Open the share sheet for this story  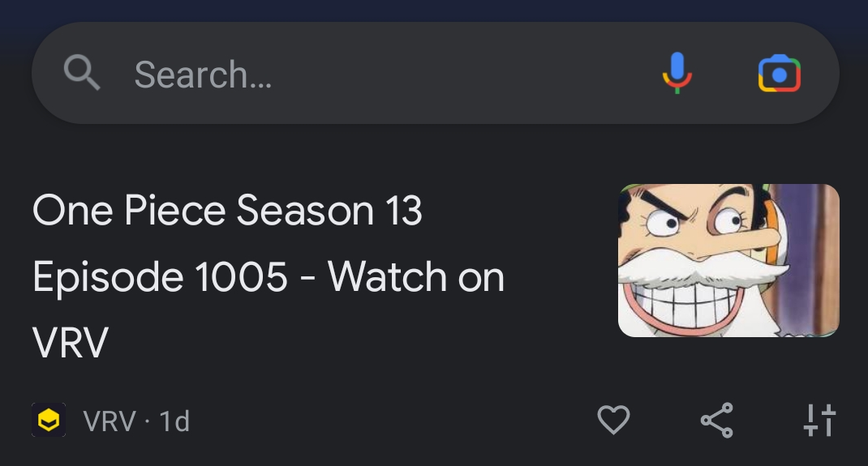pyautogui.click(x=717, y=420)
